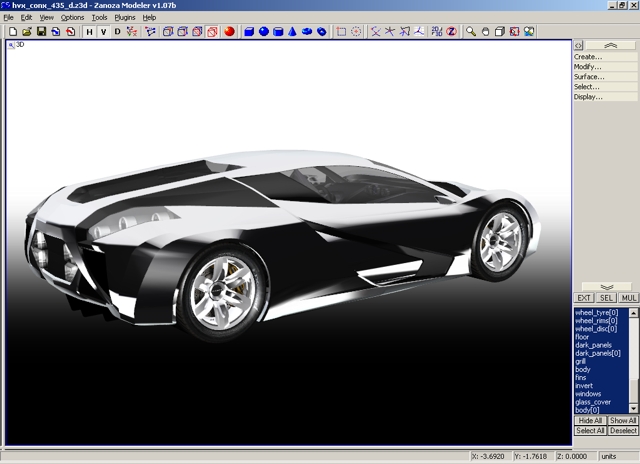Click the blue polygon with arrow icon
The width and height of the screenshot is (640, 464).
(x=404, y=31)
